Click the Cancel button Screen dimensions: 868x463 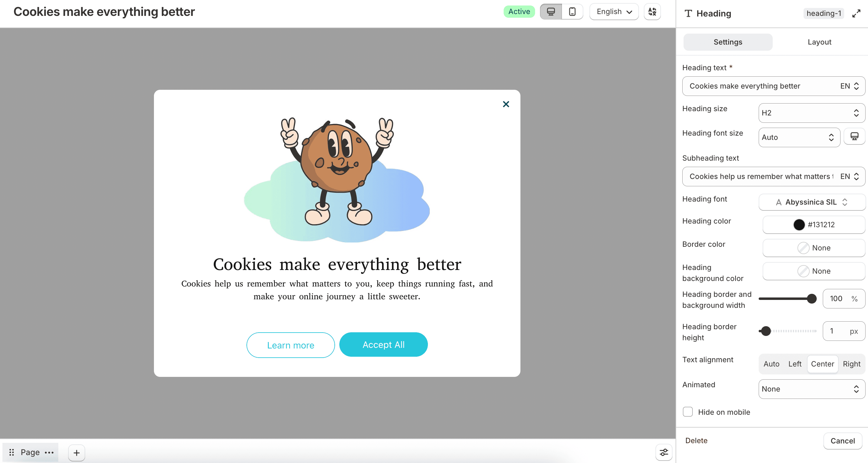tap(842, 441)
